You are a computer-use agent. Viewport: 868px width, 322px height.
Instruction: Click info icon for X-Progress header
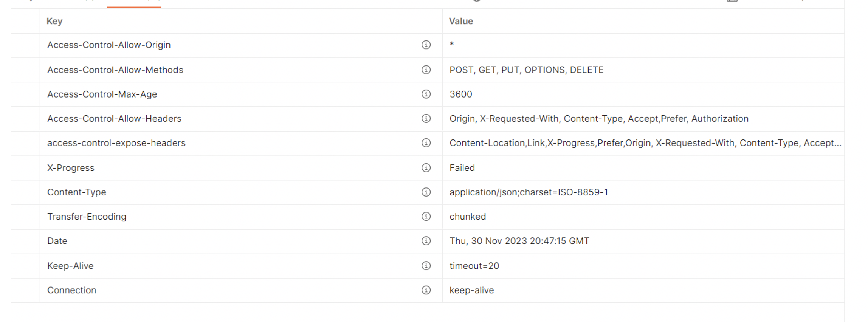coord(426,168)
